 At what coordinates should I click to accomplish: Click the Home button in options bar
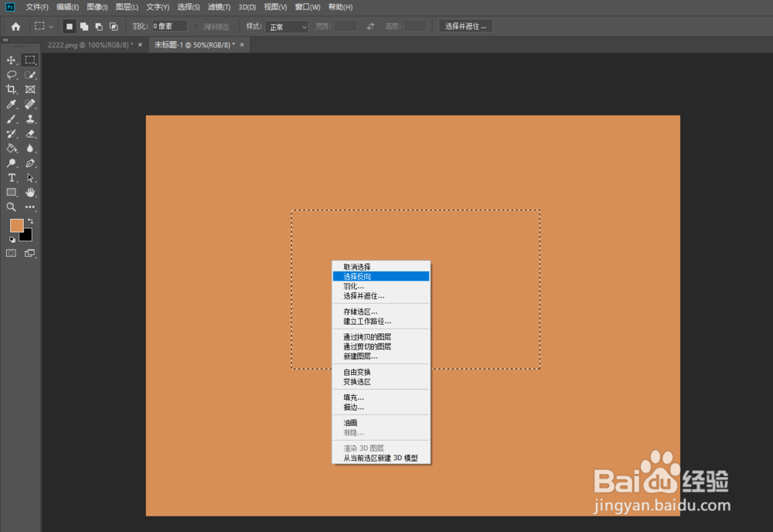15,26
